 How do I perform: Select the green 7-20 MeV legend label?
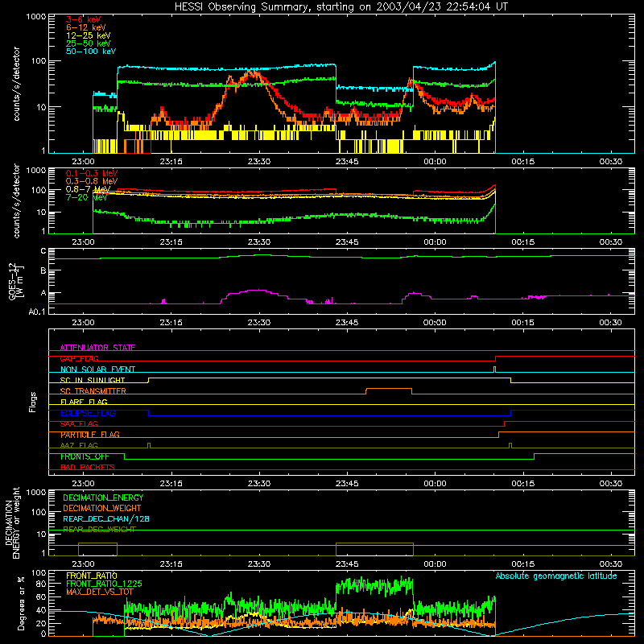[86, 197]
